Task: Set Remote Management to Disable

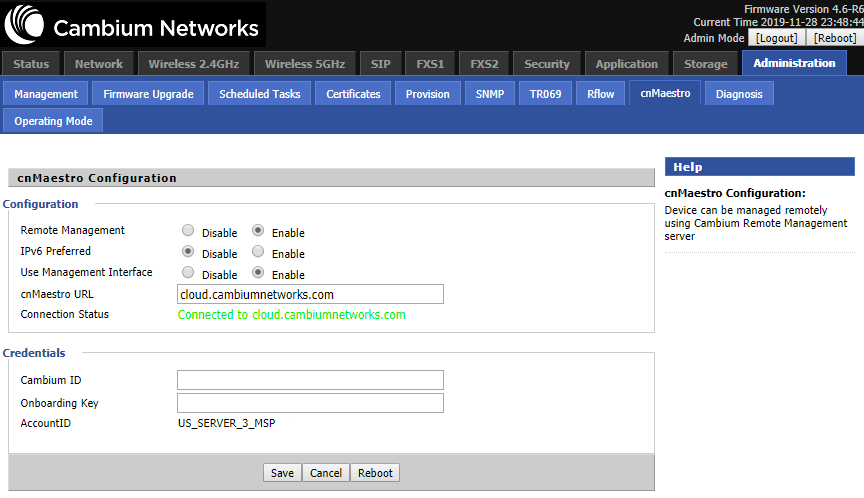Action: [188, 230]
